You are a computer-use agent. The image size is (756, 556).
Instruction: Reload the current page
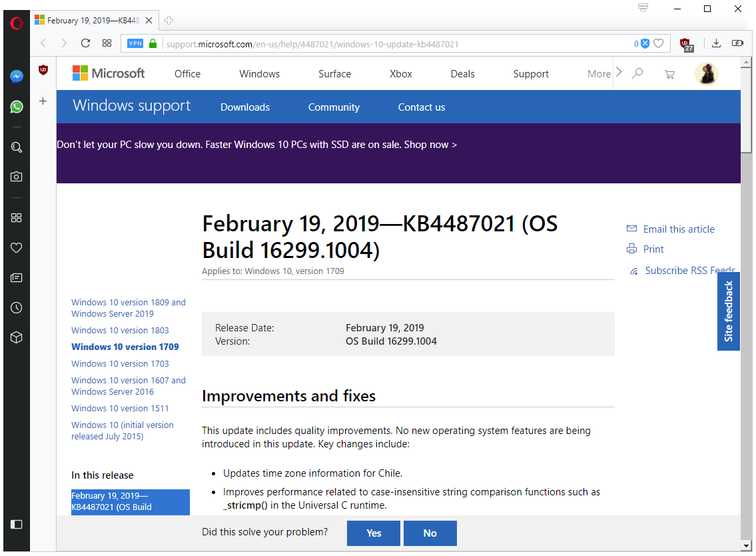(85, 43)
